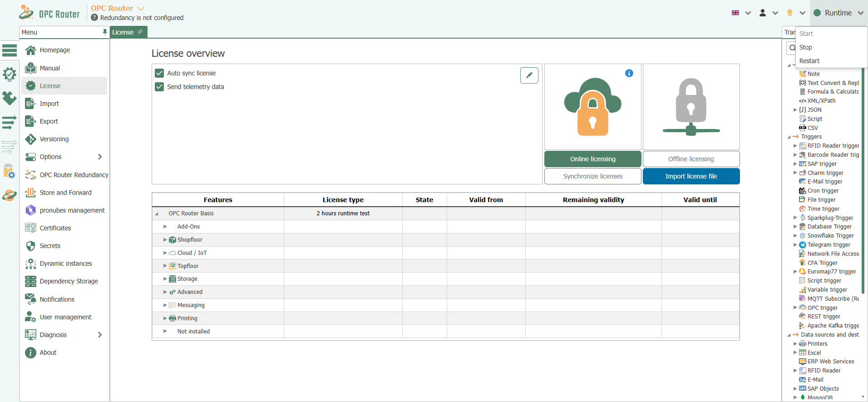Open the Options menu item

click(64, 157)
